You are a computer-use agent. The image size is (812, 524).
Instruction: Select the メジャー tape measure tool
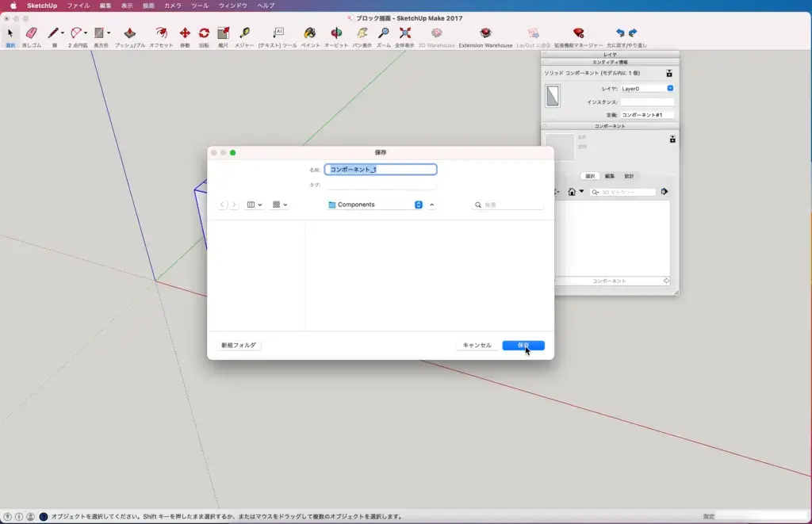coord(244,33)
